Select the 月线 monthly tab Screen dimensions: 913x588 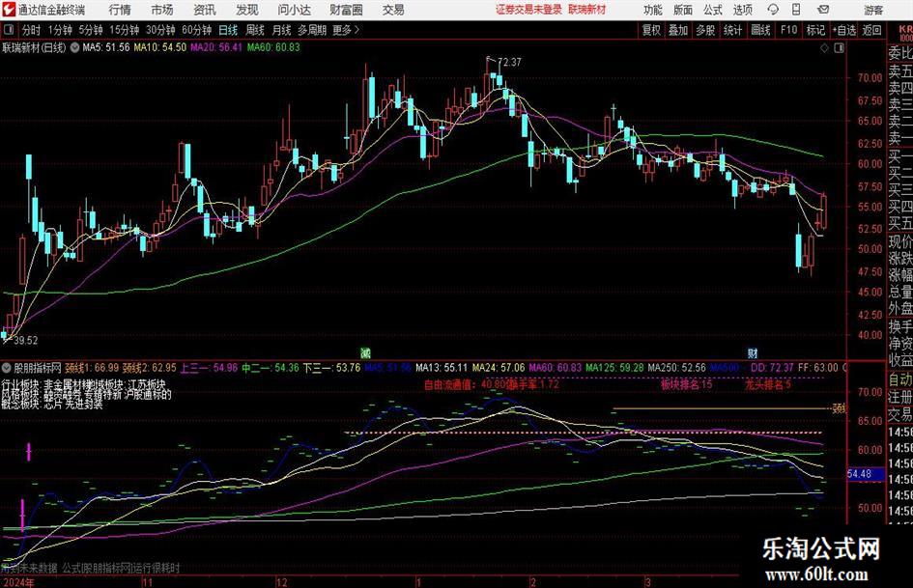[x=281, y=30]
